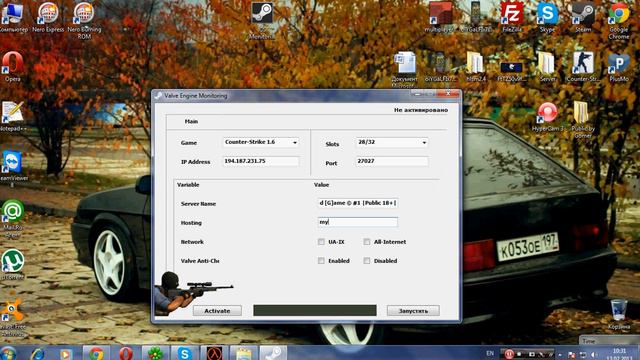
Task: Click the Chrome taskbar button
Action: [96, 353]
